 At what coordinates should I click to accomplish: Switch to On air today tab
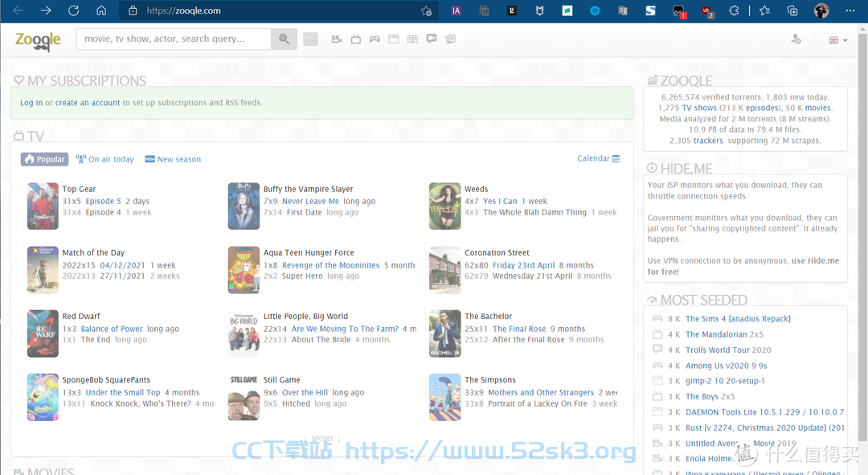coord(105,159)
